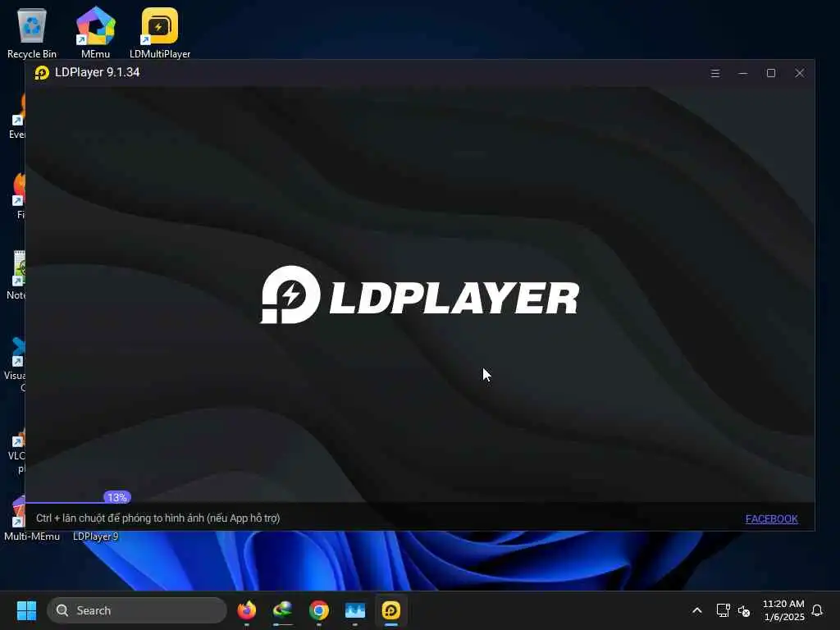Screen dimensions: 840x630
Task: Maximize the LDPlayer window
Action: [771, 73]
